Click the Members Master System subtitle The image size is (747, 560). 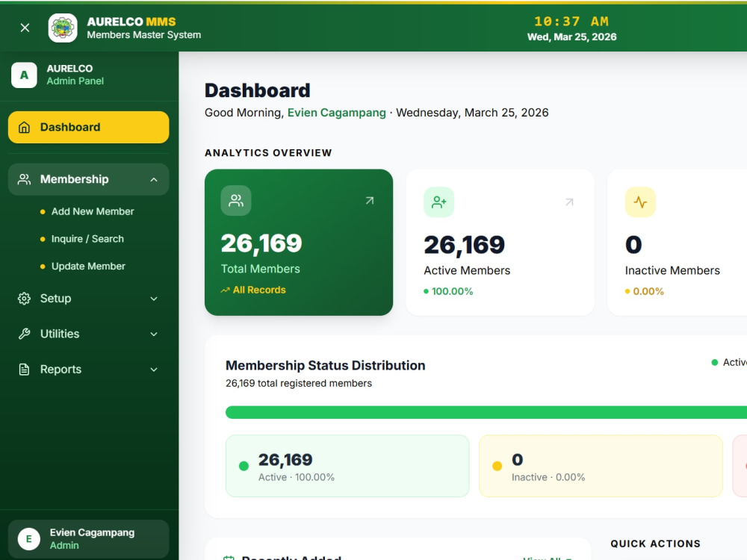[144, 35]
